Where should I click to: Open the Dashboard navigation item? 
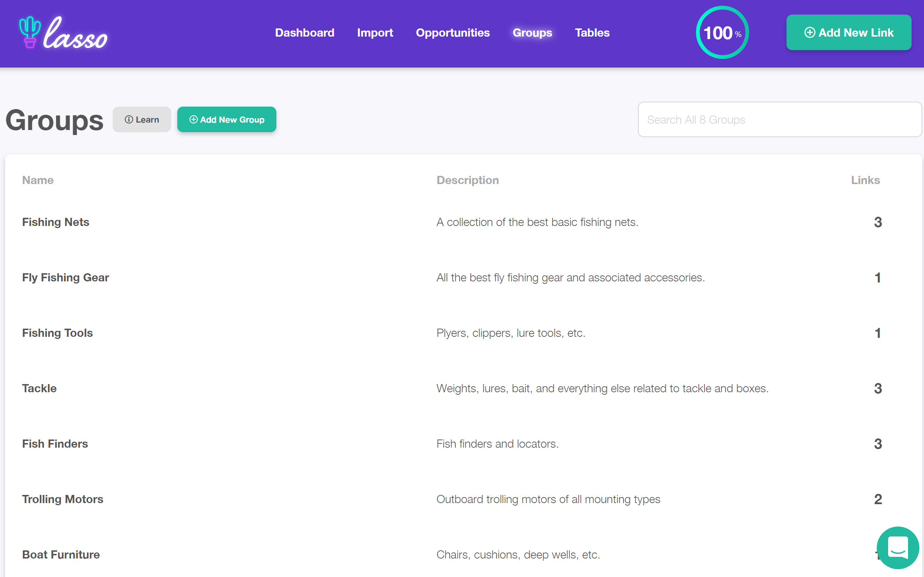(304, 33)
